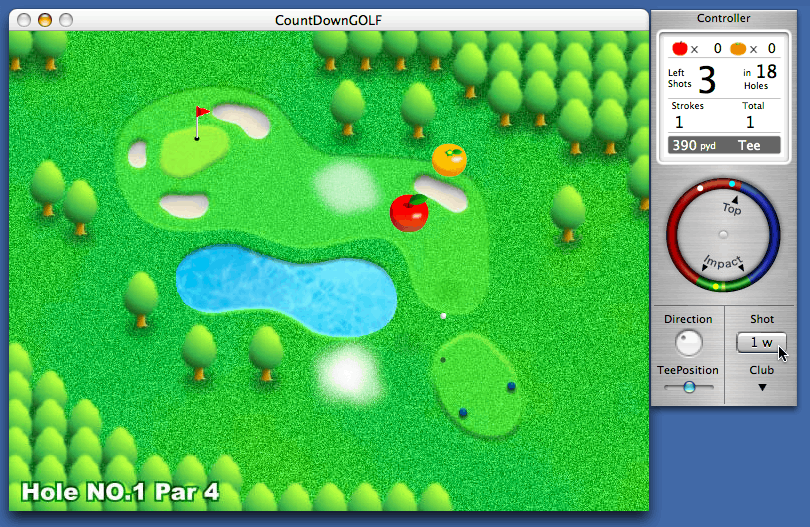
Task: Click the Total value 1
Action: tap(750, 122)
